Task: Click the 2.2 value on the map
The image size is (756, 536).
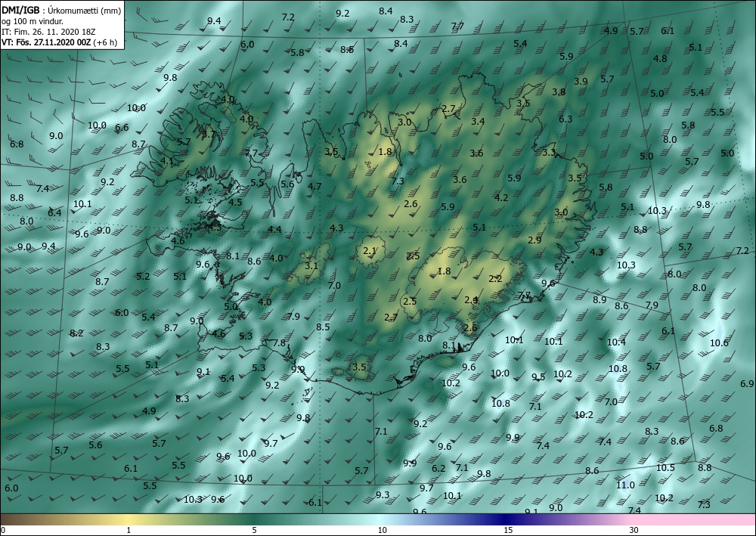Action: 495,279
